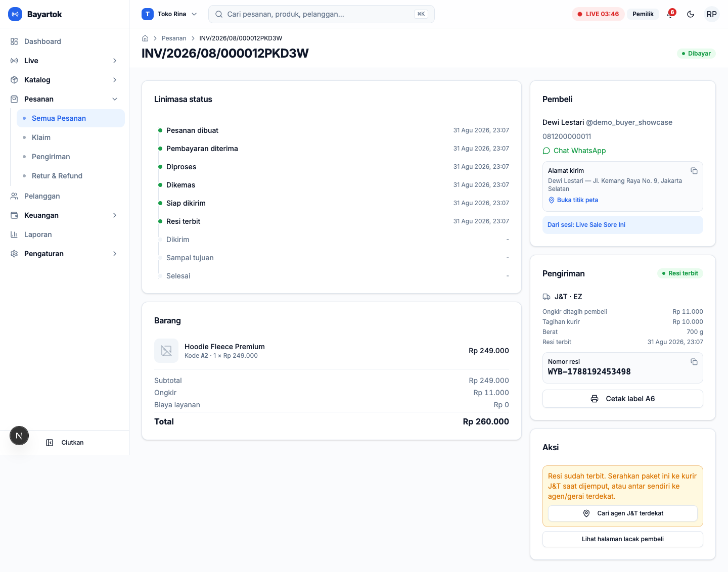Focus the search orders, products, customers field
This screenshot has width=728, height=572.
click(x=322, y=14)
